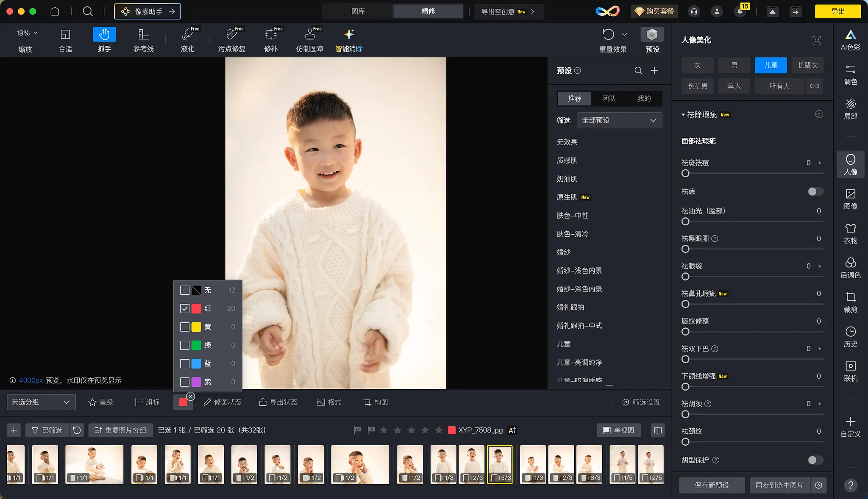This screenshot has height=499, width=868.
Task: Uncheck the 红 red flag filter checkbox
Action: (x=184, y=308)
